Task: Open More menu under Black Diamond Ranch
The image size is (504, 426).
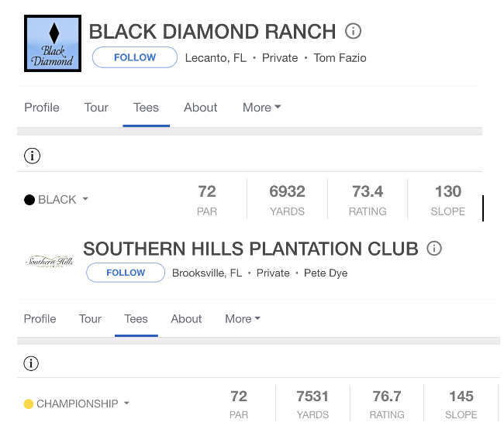Action: 261,108
